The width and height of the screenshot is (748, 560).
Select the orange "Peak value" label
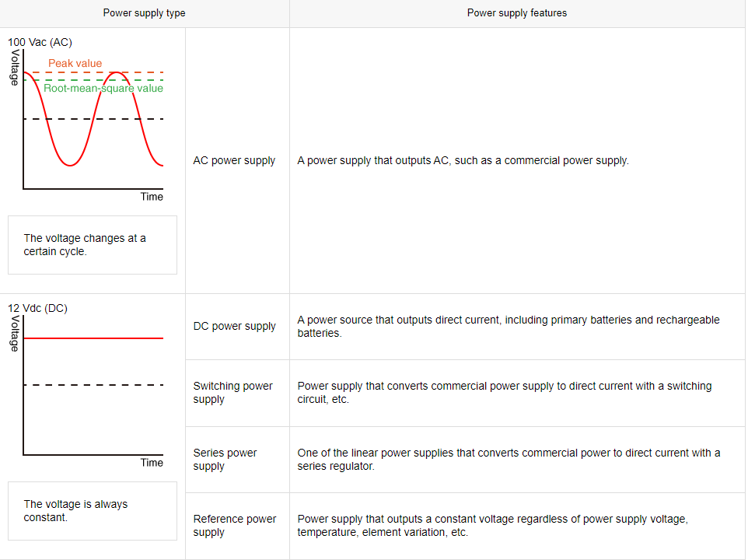tap(75, 63)
